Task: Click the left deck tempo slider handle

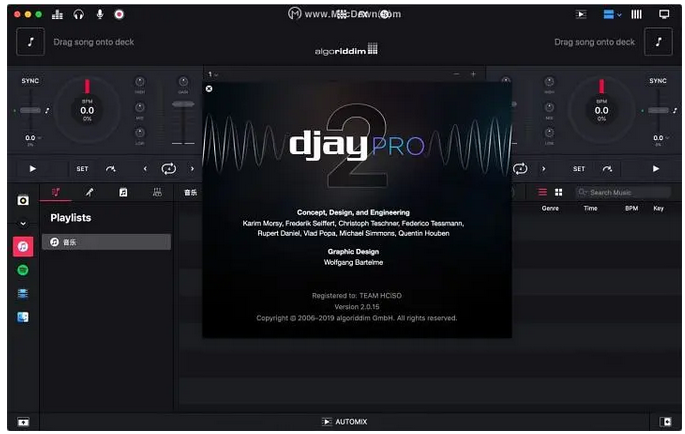Action: (x=30, y=110)
